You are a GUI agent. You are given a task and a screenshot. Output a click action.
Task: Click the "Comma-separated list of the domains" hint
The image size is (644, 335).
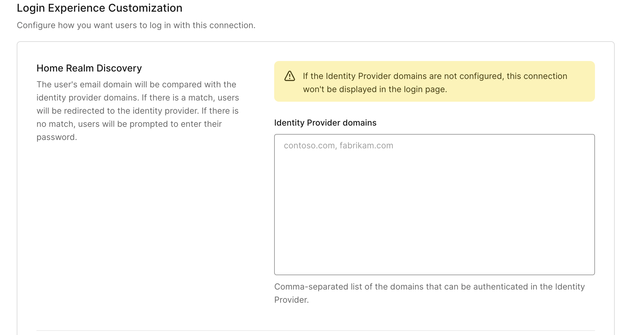pyautogui.click(x=429, y=287)
